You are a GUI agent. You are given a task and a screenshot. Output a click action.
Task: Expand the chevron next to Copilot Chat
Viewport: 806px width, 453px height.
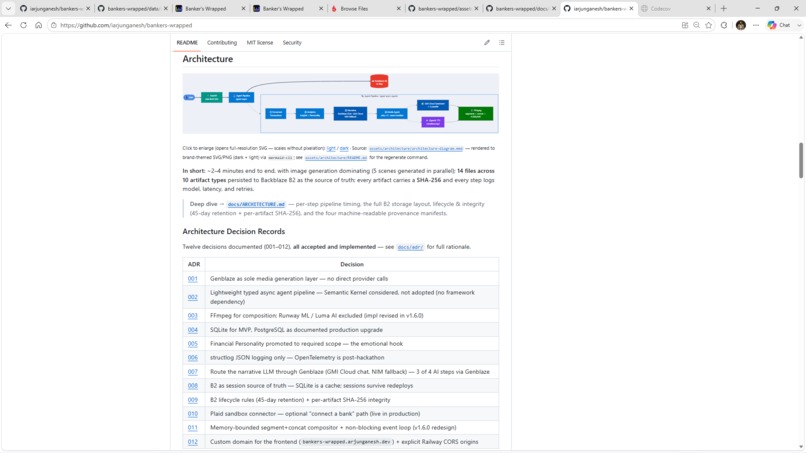[x=799, y=25]
